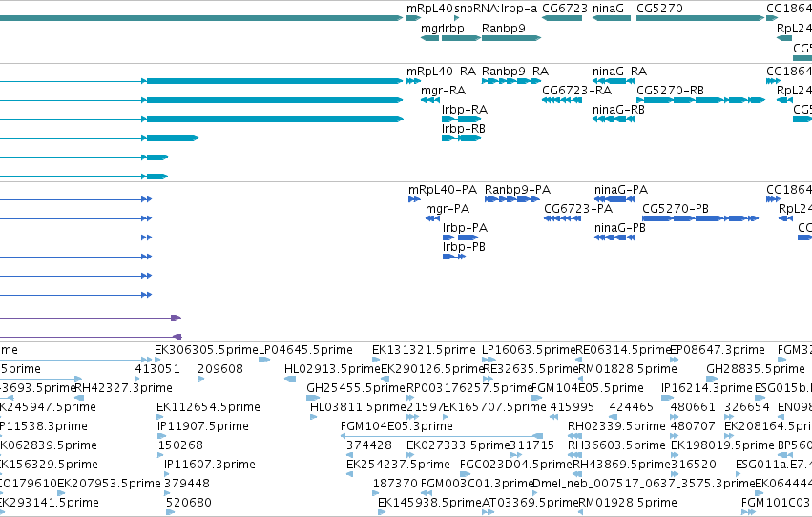Open the CG5270-RB transcript label

(x=670, y=91)
